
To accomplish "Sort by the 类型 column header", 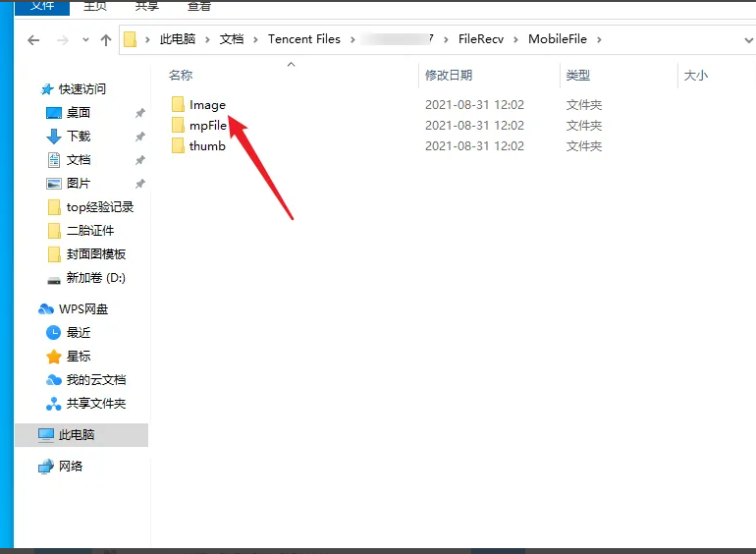I will coord(577,76).
